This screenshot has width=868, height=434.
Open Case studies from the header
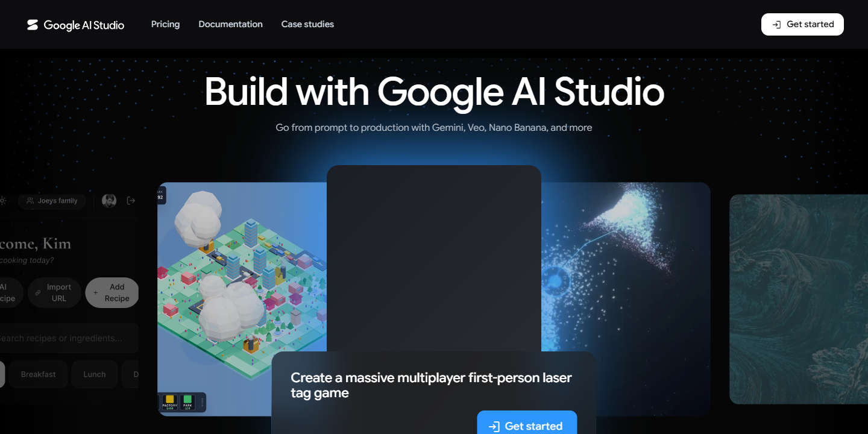pos(307,24)
